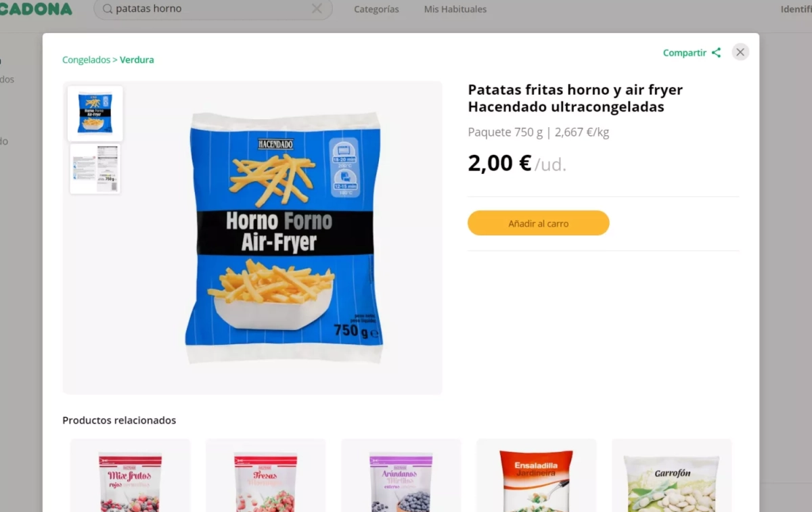Open the Categorías menu
812x512 pixels.
coord(376,9)
